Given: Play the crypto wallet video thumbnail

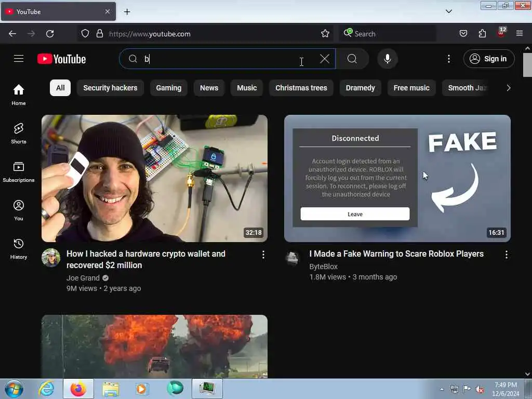Looking at the screenshot, I should click(154, 179).
